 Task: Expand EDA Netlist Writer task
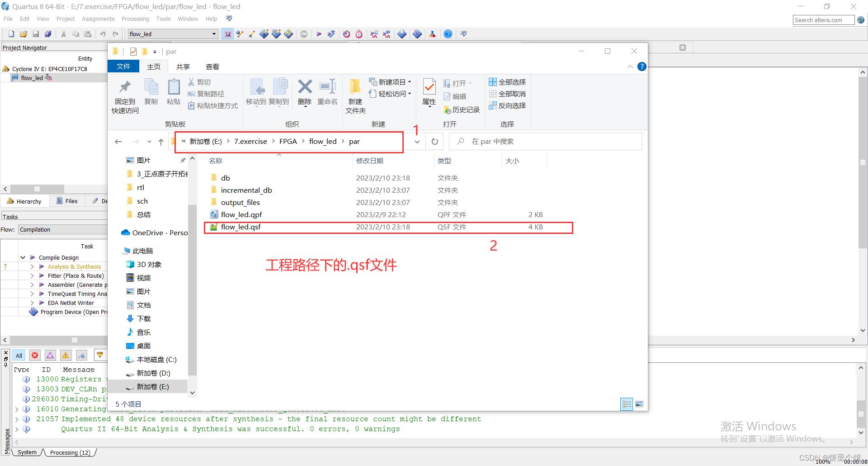click(x=32, y=303)
